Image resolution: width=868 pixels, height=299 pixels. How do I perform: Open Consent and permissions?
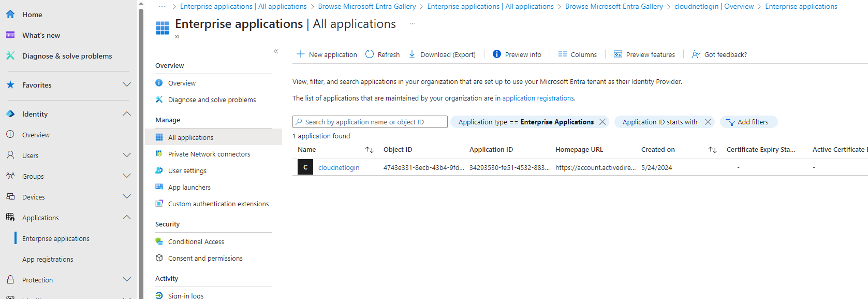point(205,258)
